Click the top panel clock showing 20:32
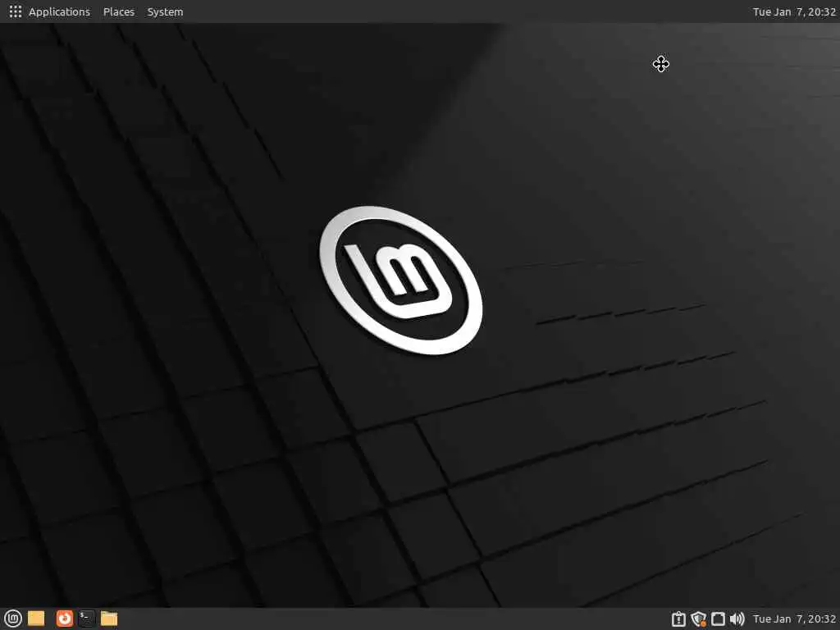Screen dimensions: 840x630 794,11
